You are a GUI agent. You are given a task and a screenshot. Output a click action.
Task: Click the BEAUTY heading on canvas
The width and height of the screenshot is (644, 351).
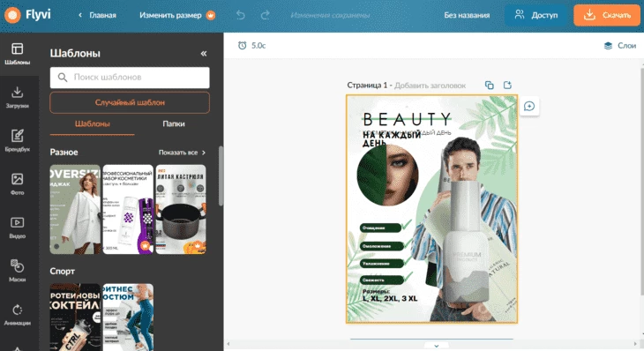click(x=407, y=119)
